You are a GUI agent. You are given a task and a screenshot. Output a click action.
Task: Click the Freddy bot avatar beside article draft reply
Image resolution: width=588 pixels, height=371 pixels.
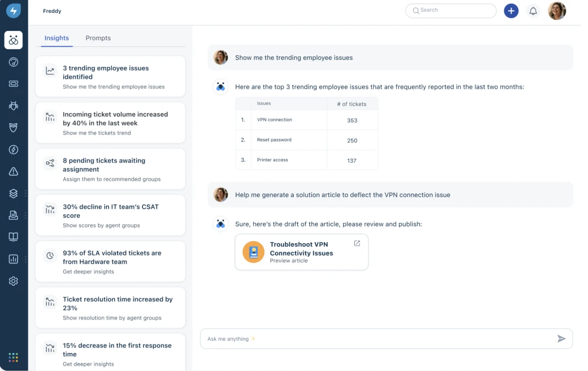tap(220, 224)
